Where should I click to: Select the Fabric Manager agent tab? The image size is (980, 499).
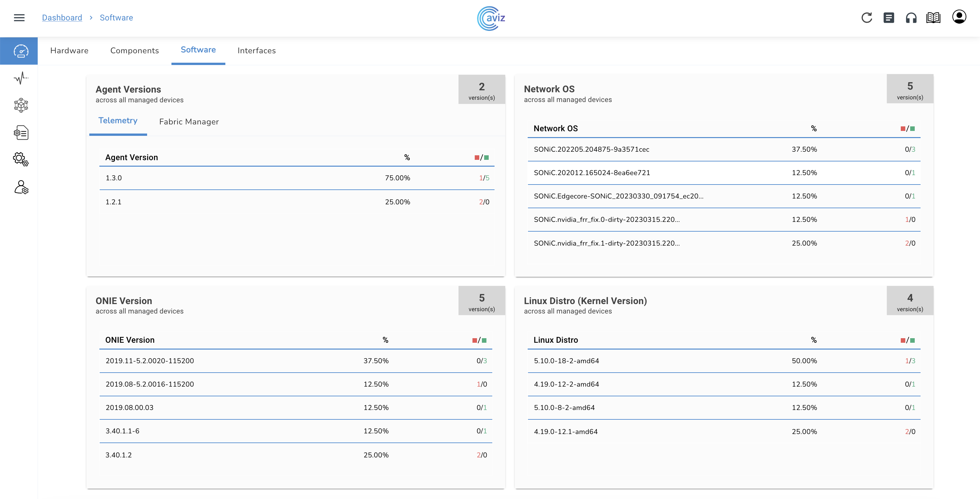point(189,122)
